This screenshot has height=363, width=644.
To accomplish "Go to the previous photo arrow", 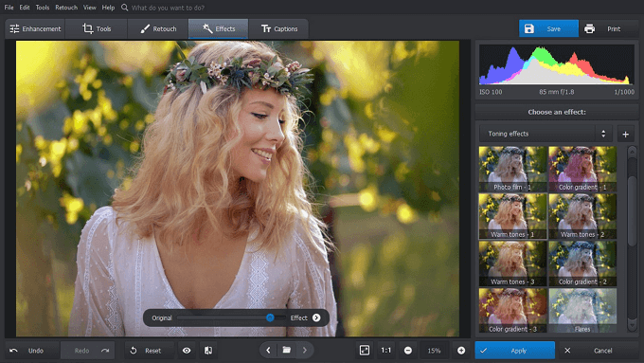I will 268,351.
